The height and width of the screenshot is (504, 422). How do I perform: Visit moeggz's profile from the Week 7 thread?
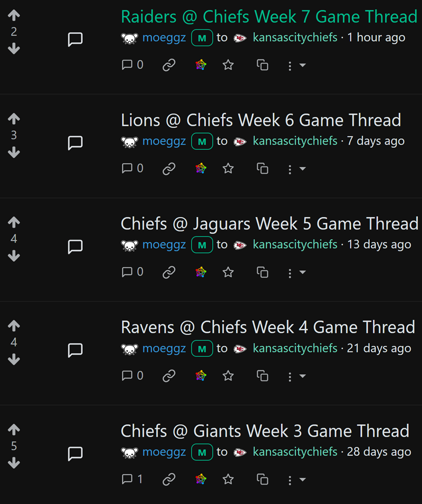164,37
